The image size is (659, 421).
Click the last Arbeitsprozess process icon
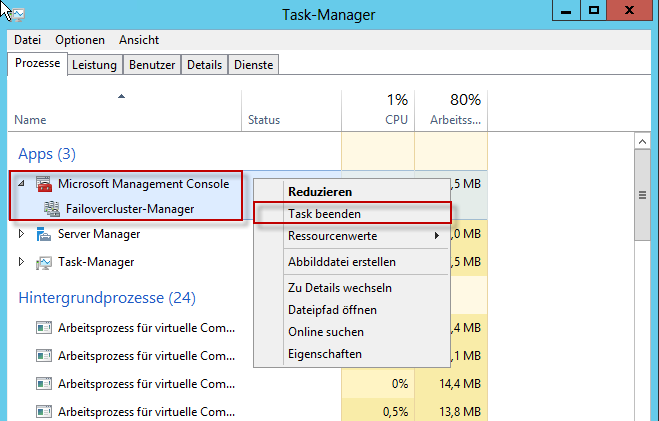point(43,411)
